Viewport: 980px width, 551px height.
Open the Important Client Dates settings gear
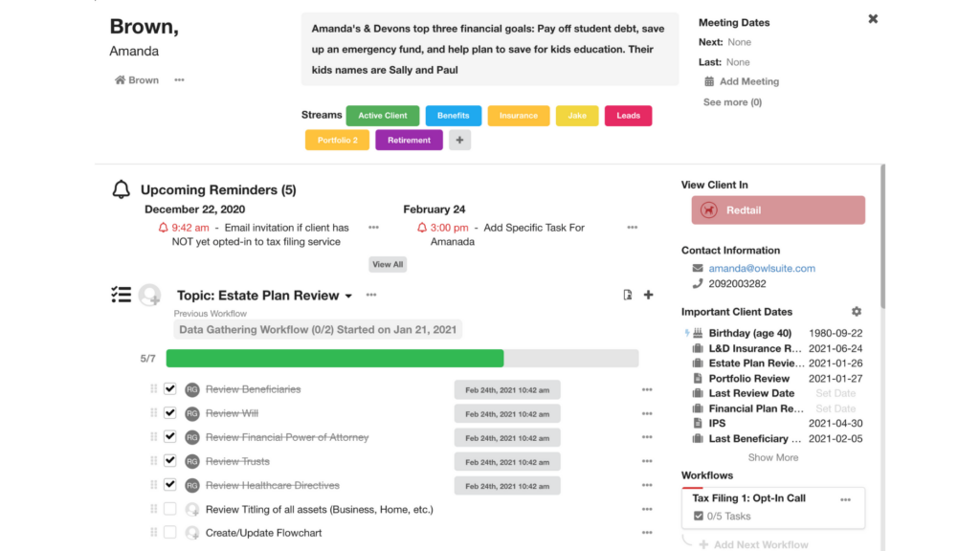click(857, 312)
